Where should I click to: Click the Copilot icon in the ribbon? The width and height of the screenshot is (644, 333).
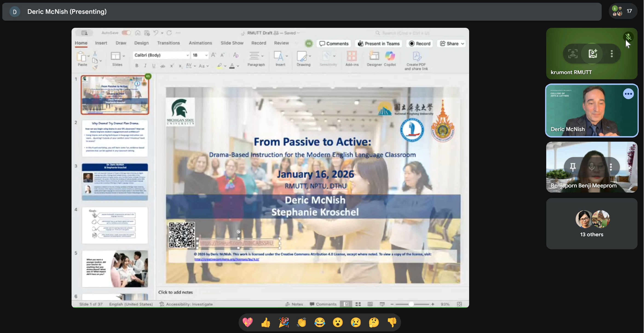pos(390,56)
